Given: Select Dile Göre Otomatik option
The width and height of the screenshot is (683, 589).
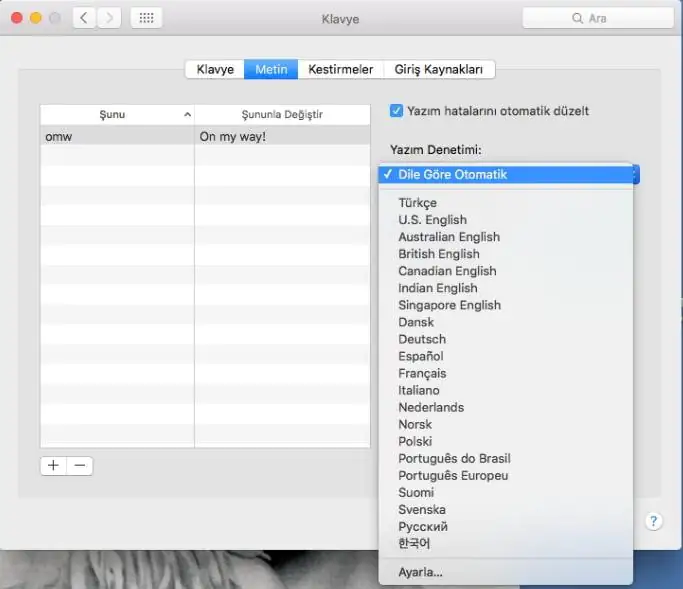Looking at the screenshot, I should (x=452, y=174).
